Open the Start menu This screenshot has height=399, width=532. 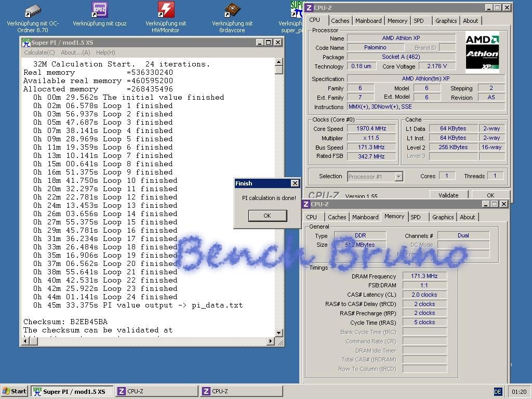(14, 391)
